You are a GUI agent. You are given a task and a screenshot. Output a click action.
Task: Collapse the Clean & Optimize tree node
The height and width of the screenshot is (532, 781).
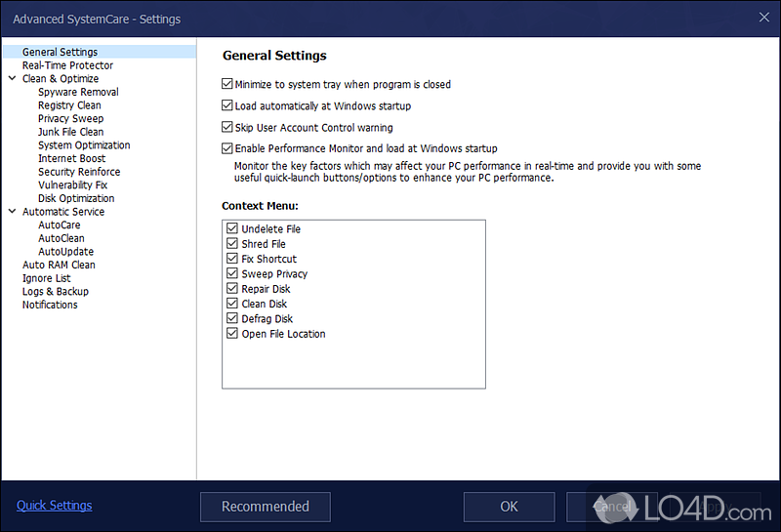[x=12, y=79]
